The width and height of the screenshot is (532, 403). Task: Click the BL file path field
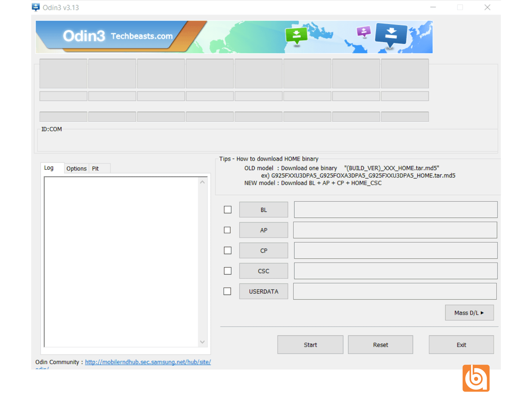396,210
